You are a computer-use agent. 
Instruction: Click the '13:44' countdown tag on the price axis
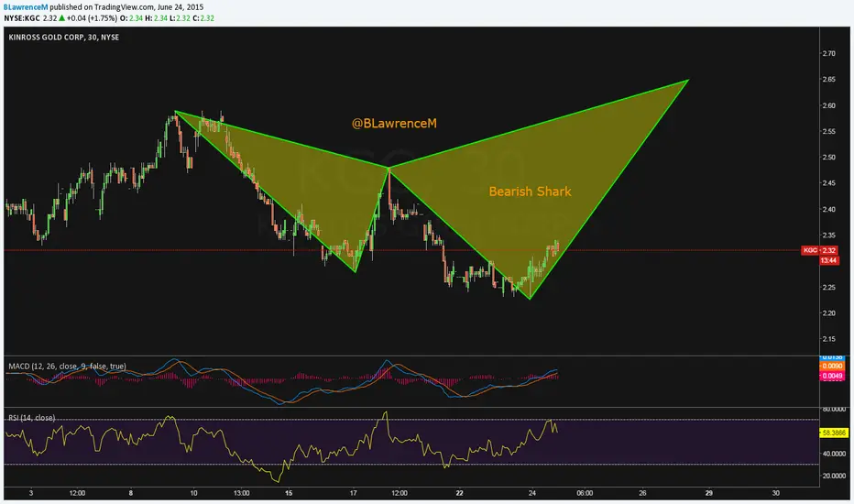828,260
